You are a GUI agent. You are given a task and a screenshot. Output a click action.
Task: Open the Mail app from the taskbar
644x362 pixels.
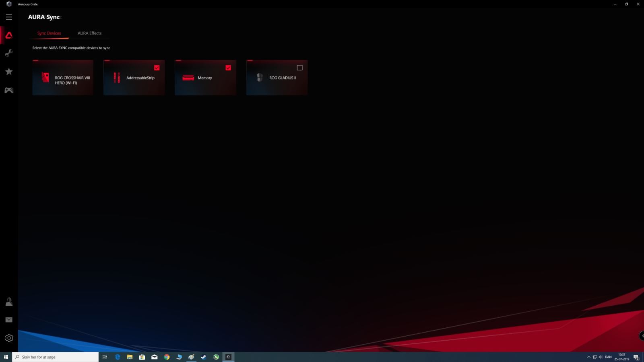coord(155,357)
